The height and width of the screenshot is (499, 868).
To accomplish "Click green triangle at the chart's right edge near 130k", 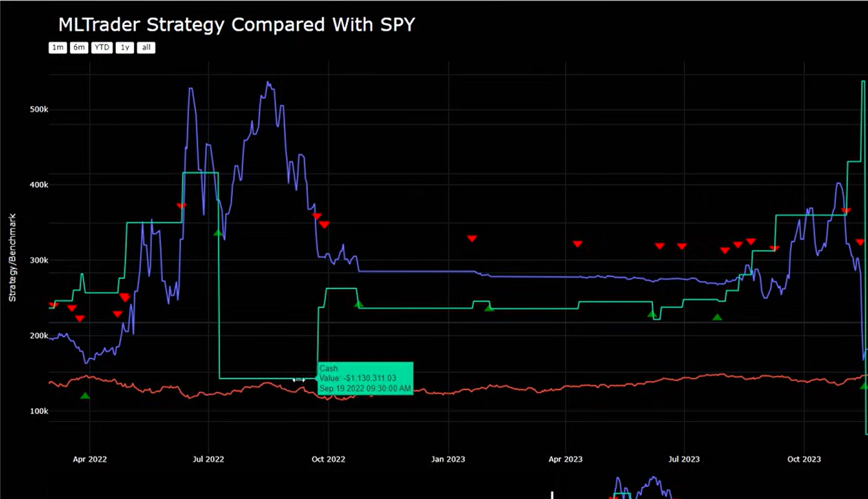I will point(863,386).
